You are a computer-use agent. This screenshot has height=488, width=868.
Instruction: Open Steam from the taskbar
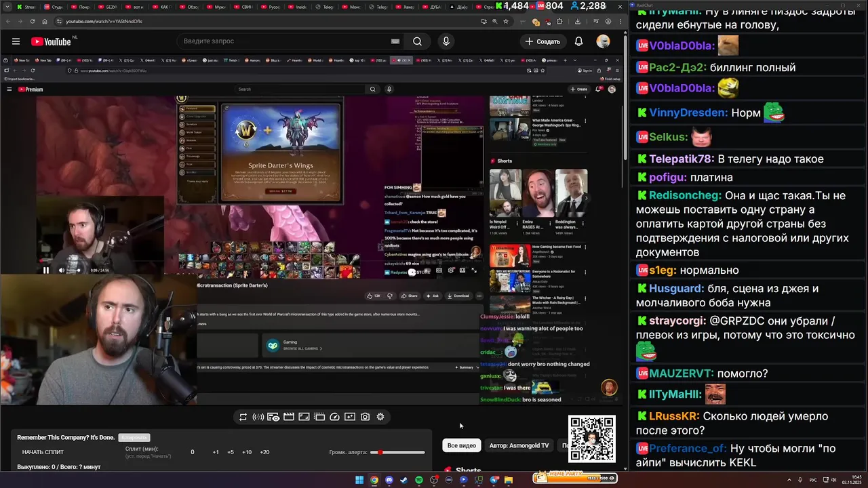click(x=404, y=480)
